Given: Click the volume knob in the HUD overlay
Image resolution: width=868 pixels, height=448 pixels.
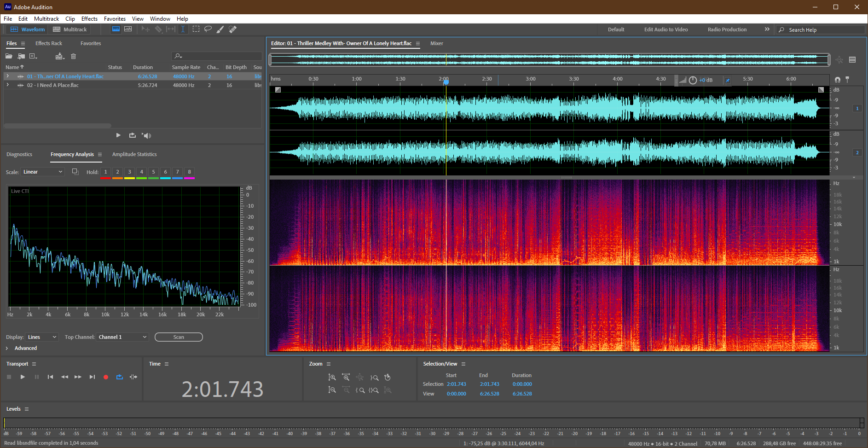Looking at the screenshot, I should pyautogui.click(x=693, y=80).
